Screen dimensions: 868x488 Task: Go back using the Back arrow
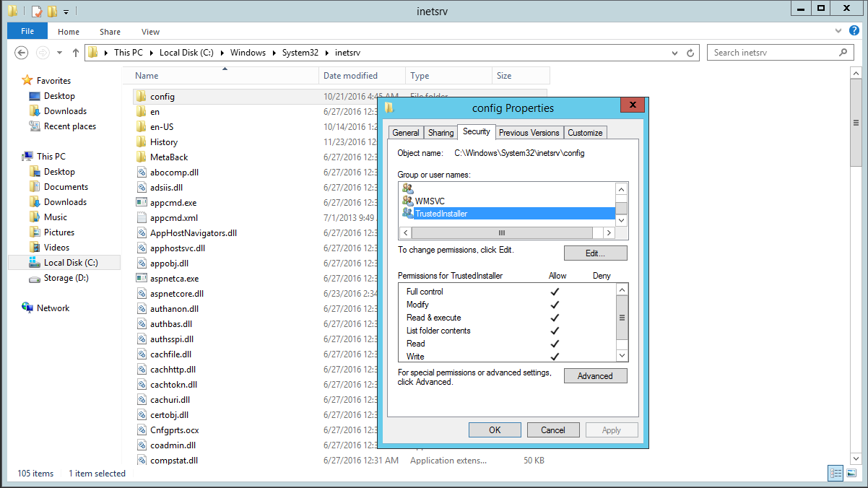click(x=22, y=53)
